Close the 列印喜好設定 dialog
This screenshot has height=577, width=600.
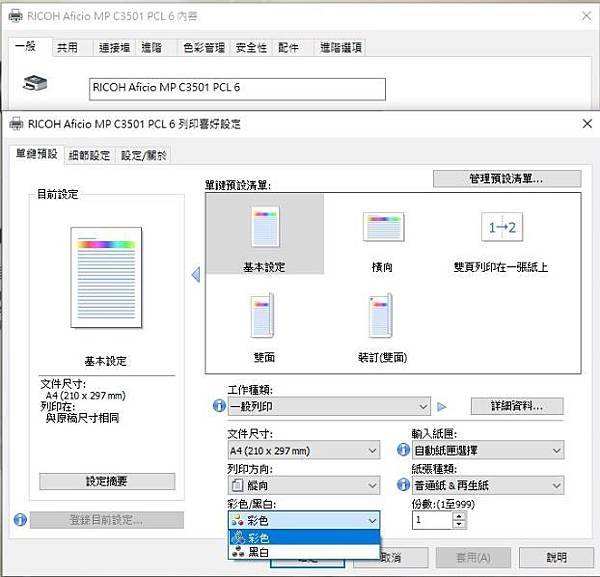coord(587,124)
